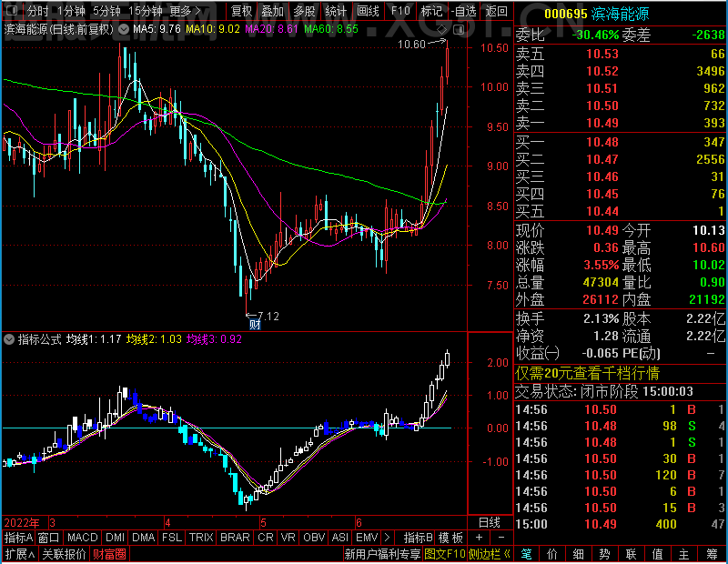Screen dimensions: 728x564
Task: Click the MA10: 9.02 legend label
Action: [x=213, y=29]
